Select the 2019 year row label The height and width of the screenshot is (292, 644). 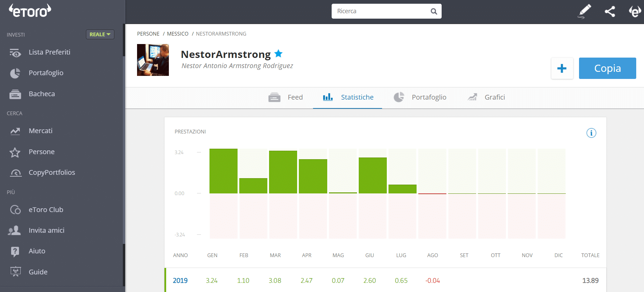pyautogui.click(x=180, y=280)
